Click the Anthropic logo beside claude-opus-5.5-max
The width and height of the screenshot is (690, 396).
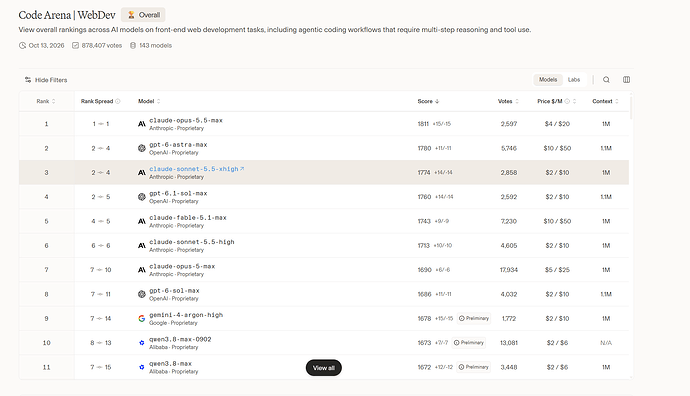point(142,124)
